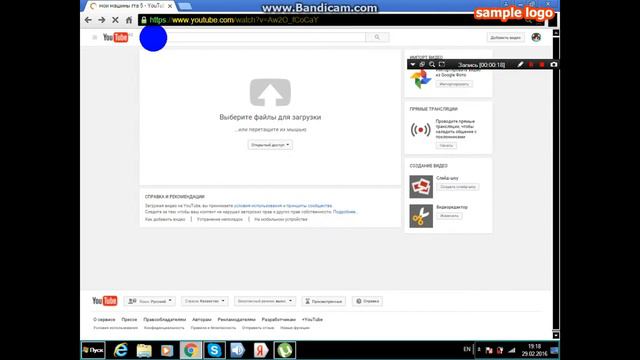Click the footer YouTube logo
640x360 pixels.
(104, 301)
